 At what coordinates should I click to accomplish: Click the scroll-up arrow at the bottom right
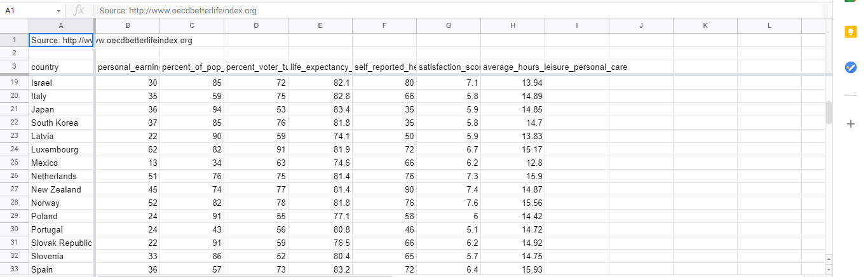click(x=829, y=259)
